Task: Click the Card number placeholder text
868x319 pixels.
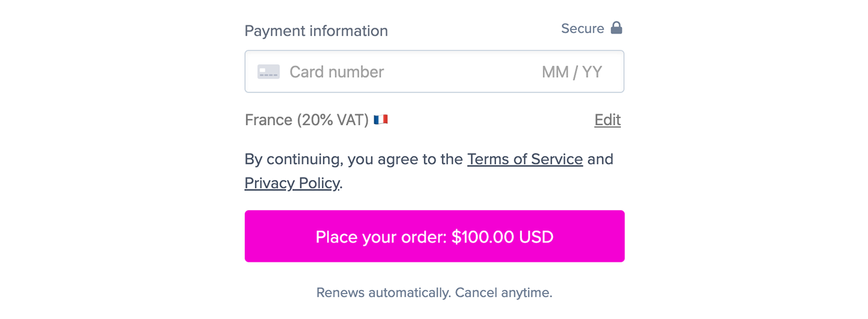Action: click(x=336, y=72)
